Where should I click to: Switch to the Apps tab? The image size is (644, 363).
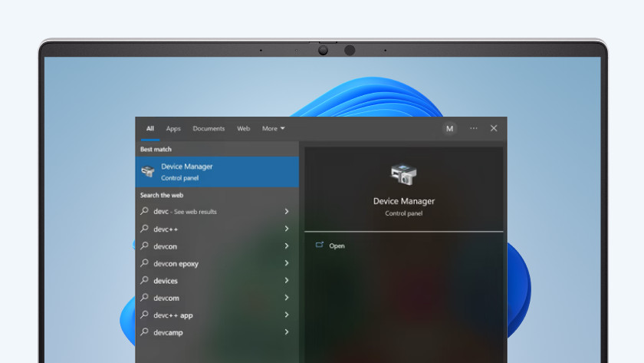point(173,129)
